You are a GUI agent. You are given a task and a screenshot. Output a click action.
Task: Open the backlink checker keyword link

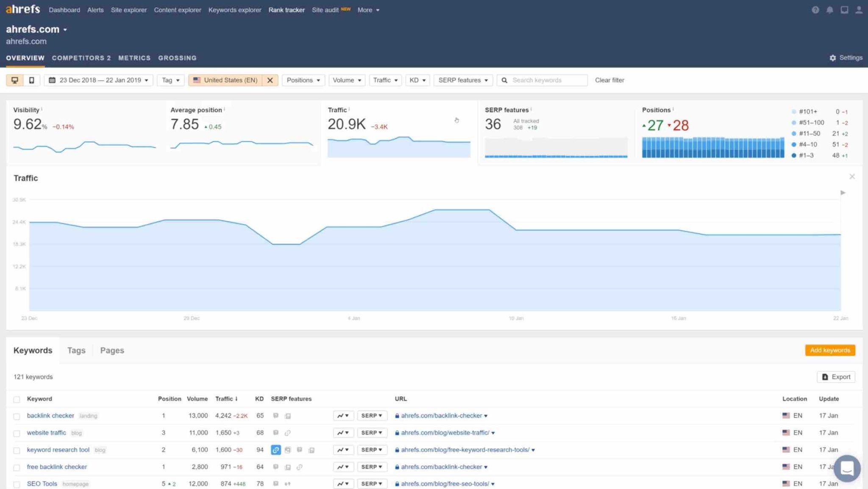50,416
